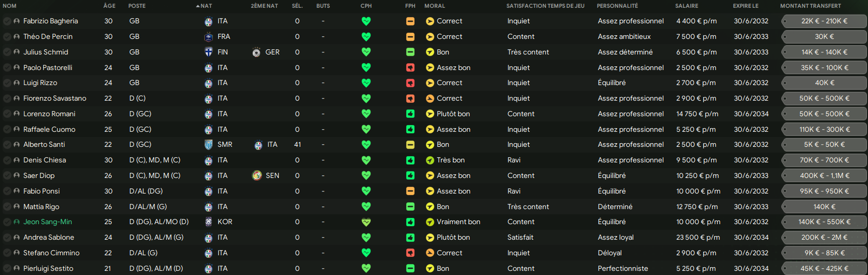Viewport: 868px width, 275px height.
Task: Click Denis Chiesa's 'Très bon' morale arrow icon
Action: click(430, 160)
